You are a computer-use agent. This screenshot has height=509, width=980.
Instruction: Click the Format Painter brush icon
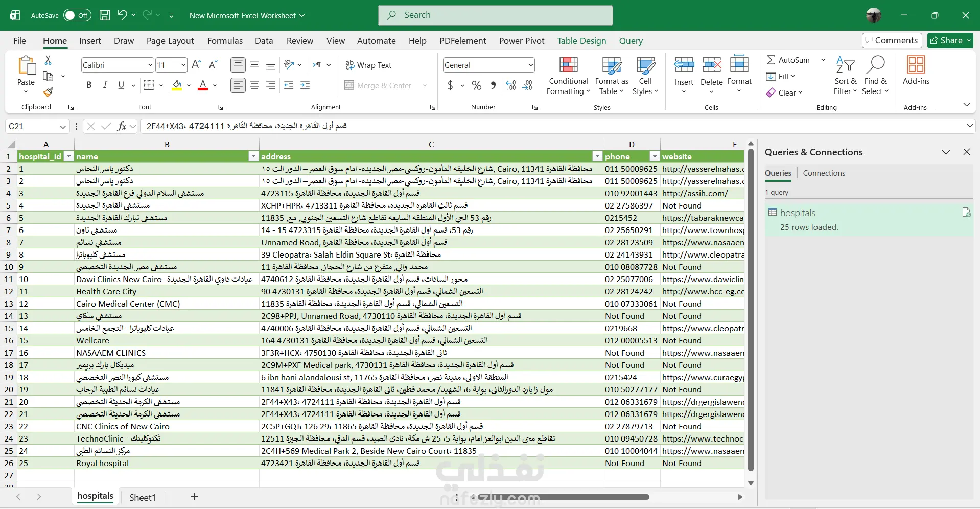point(48,92)
